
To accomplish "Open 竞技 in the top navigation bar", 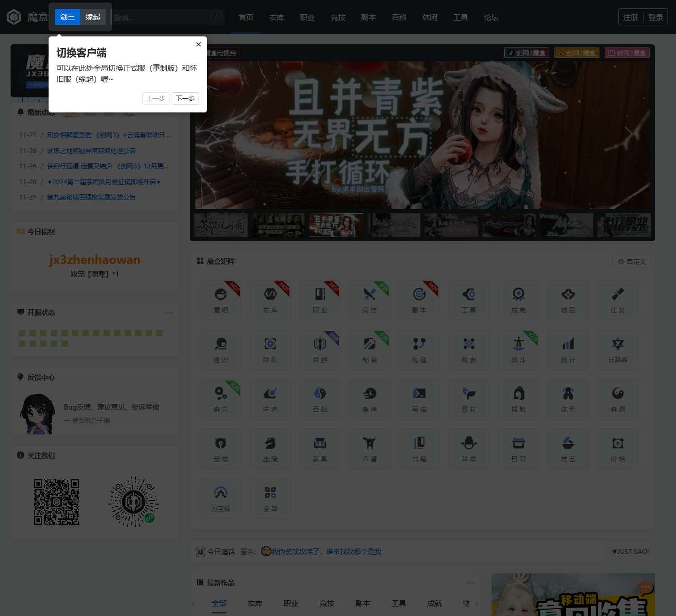I will tap(338, 17).
